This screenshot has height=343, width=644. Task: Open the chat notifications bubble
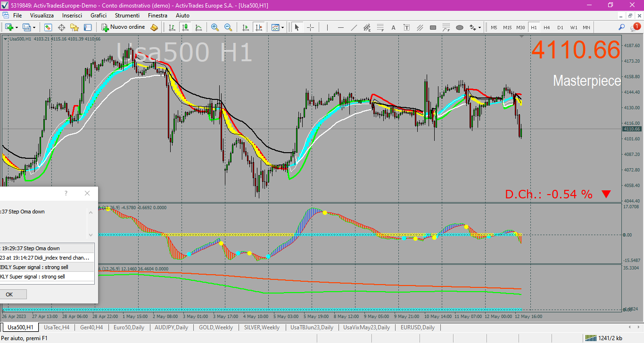click(x=636, y=27)
